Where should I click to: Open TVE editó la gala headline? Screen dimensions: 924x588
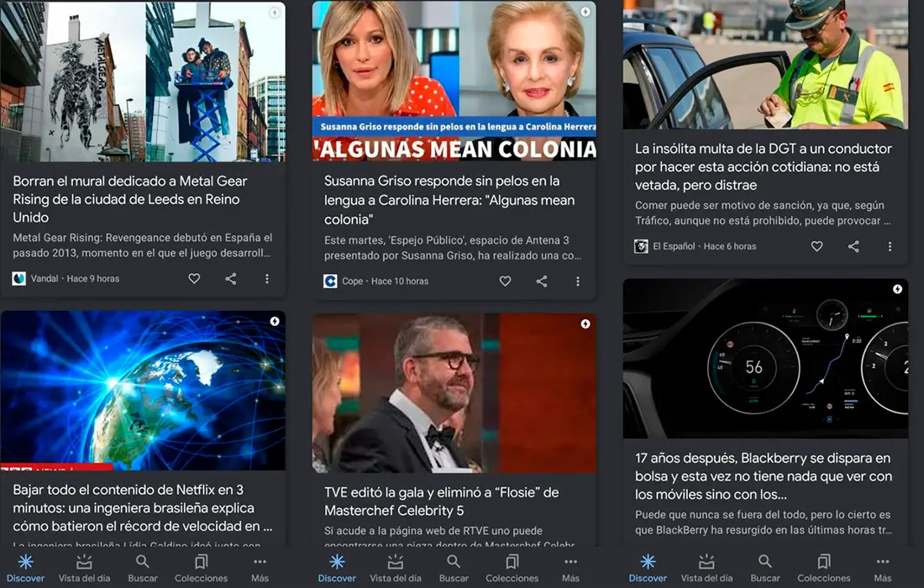click(441, 501)
